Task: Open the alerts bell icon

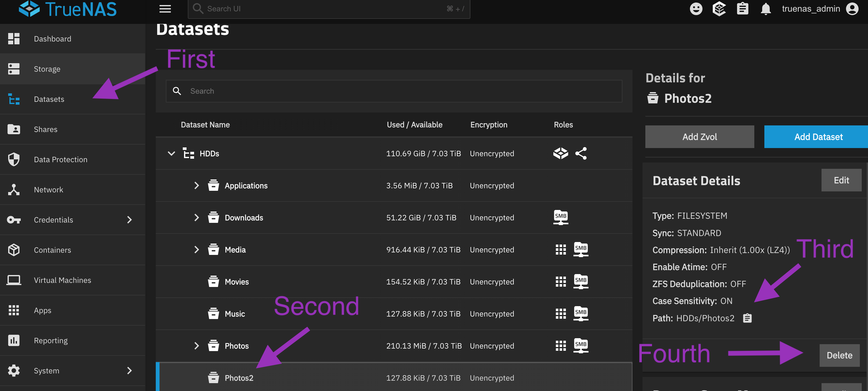Action: tap(766, 9)
